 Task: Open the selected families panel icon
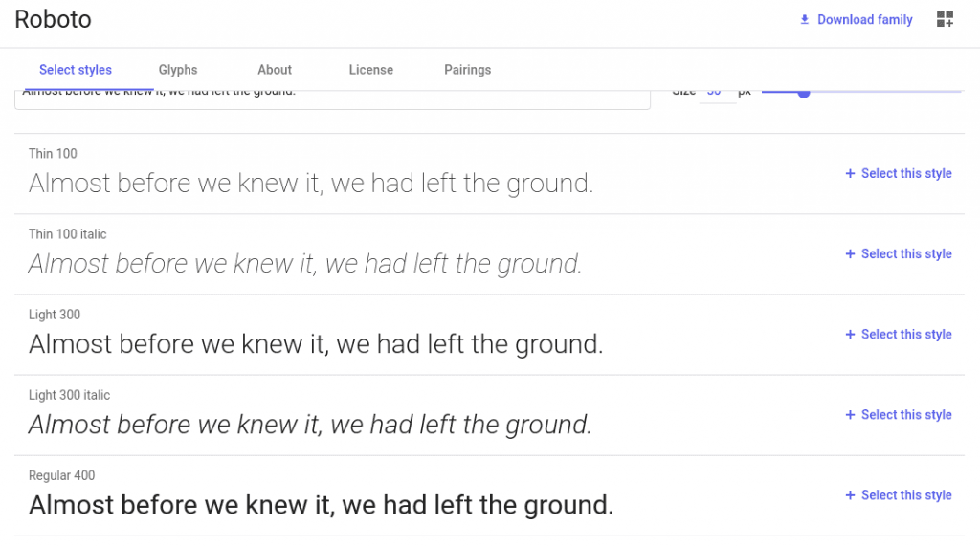tap(945, 19)
